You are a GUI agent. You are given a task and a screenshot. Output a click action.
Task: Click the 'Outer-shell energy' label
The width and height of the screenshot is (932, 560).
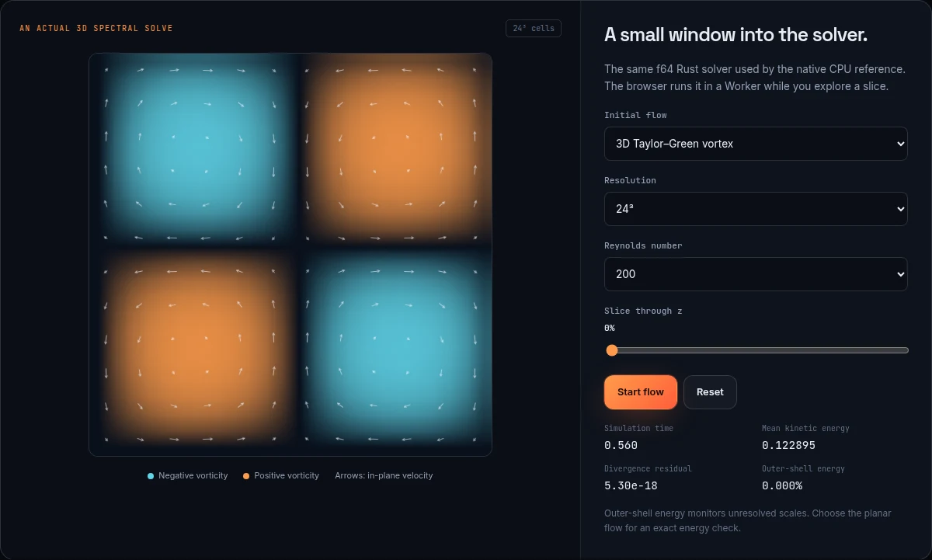(803, 468)
